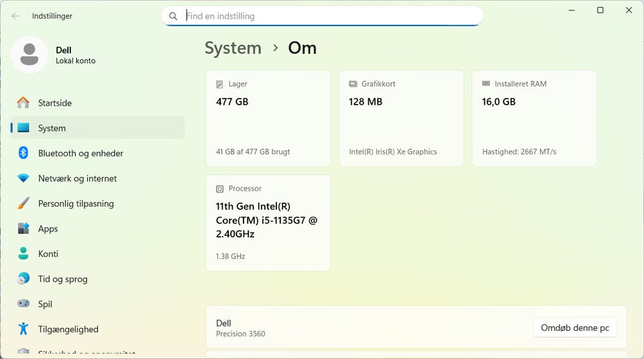
Task: Open the Grafikkort info card
Action: (x=400, y=118)
